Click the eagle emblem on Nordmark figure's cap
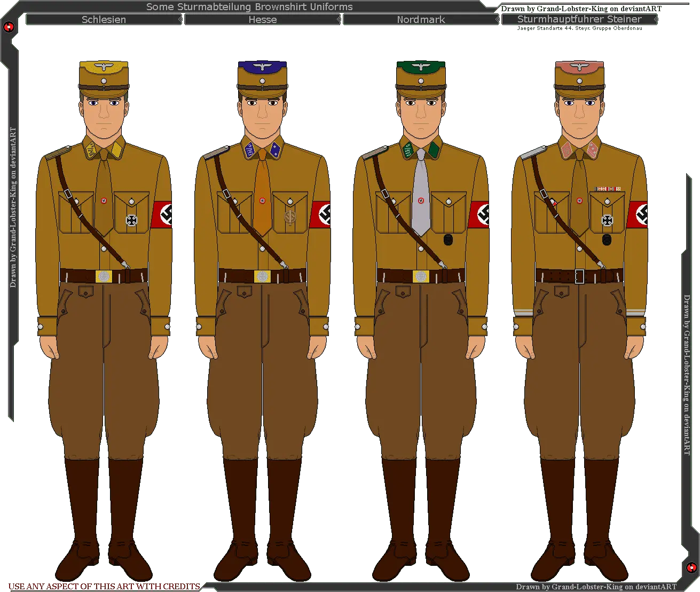This screenshot has width=700, height=592. coord(421,67)
